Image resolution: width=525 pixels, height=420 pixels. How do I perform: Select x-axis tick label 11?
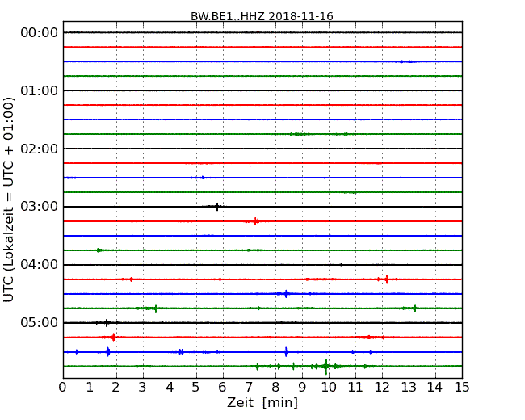pyautogui.click(x=355, y=388)
